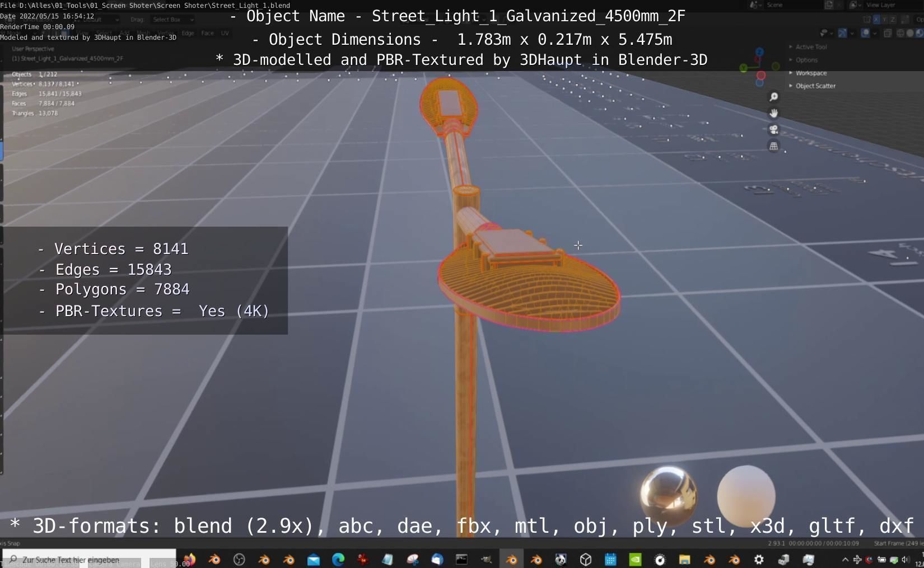This screenshot has height=568, width=924.
Task: Open Firefox from the taskbar
Action: pyautogui.click(x=190, y=559)
